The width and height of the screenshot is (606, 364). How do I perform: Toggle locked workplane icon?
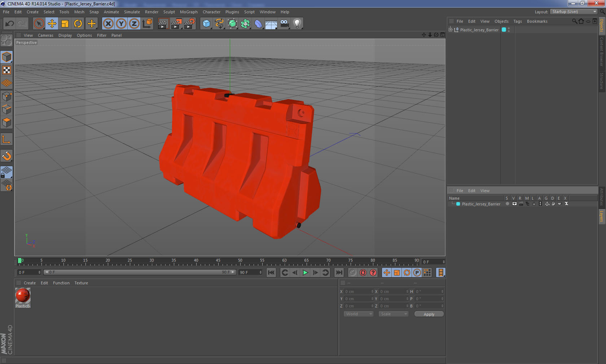pos(6,172)
